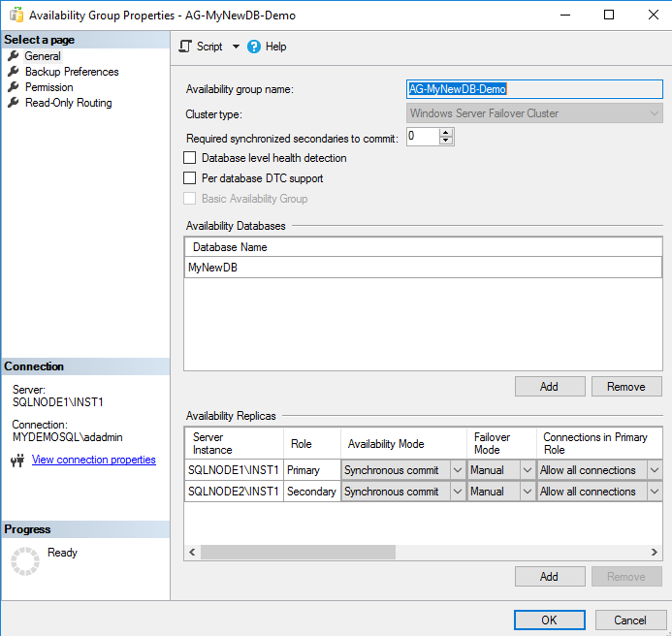Enable Database level health detection

coord(189,158)
